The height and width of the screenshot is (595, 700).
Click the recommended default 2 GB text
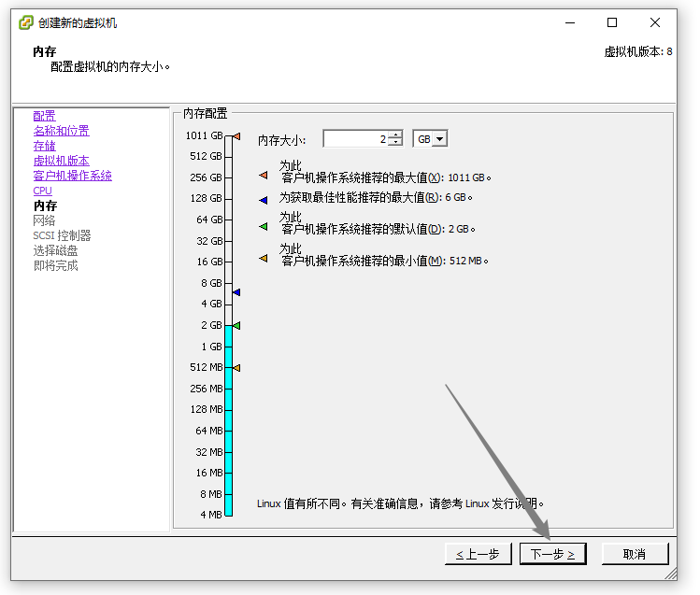click(378, 223)
